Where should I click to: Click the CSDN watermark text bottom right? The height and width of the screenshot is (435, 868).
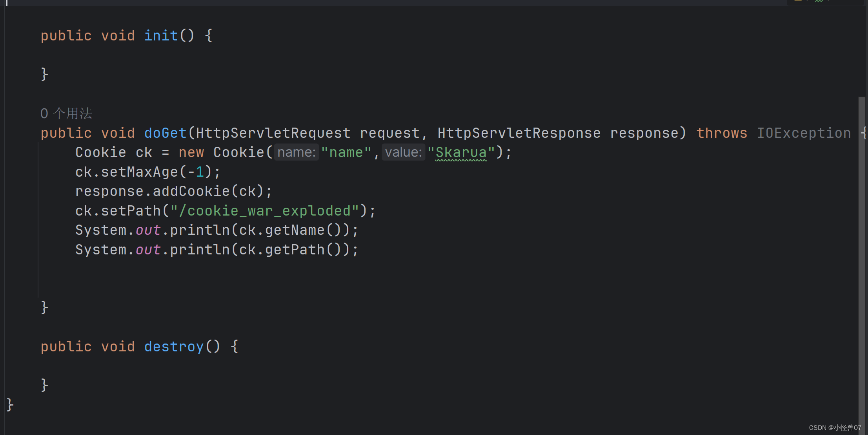point(835,428)
